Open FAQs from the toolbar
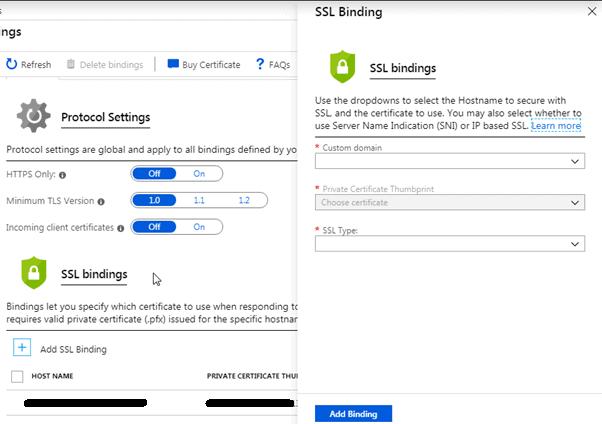This screenshot has height=424, width=602. coord(260,65)
